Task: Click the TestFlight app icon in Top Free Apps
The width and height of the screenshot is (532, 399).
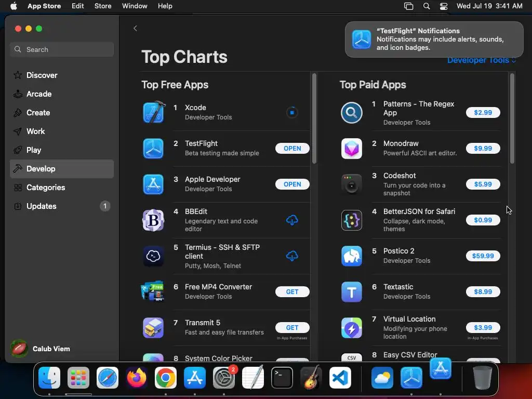Action: 153,149
